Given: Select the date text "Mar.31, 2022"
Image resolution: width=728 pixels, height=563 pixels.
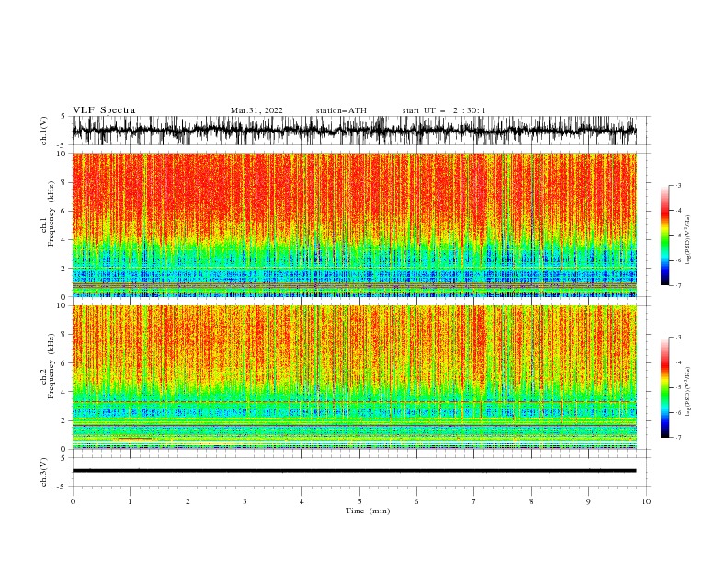Looking at the screenshot, I should pyautogui.click(x=256, y=110).
